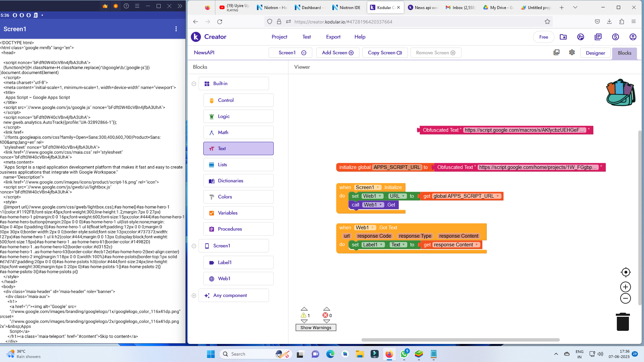
Task: Open the Web1 dropdown in the set URL block
Action: pos(381,196)
